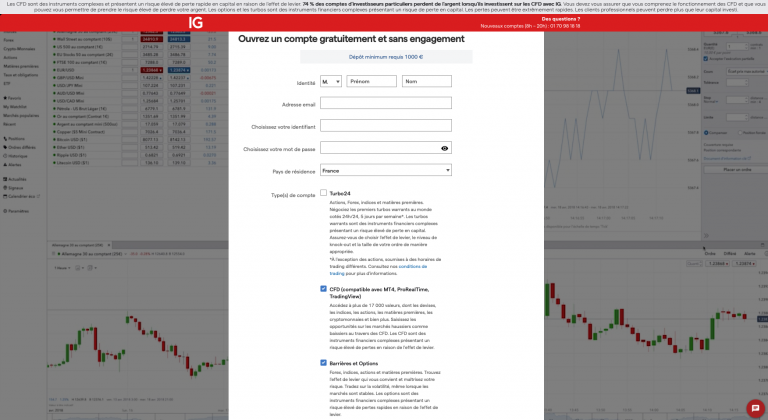
Task: Click the Adresse email input field
Action: click(386, 103)
